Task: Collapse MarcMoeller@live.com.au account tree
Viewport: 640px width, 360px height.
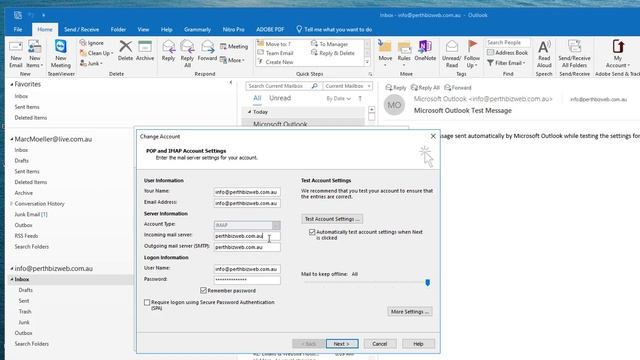Action: coord(11,139)
